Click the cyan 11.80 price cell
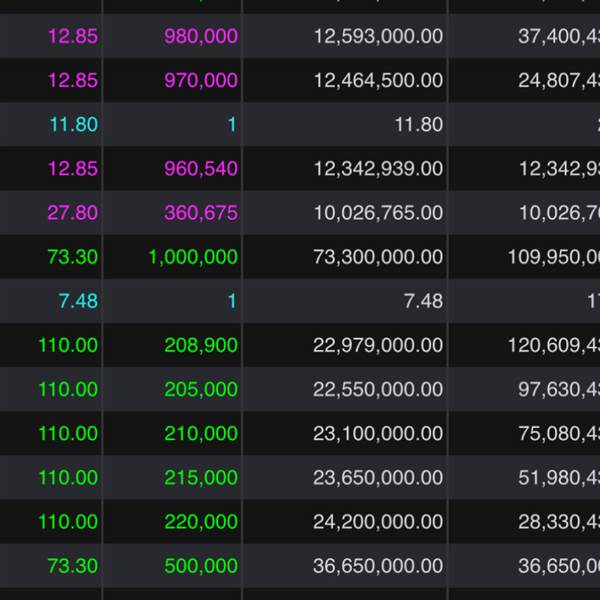 click(x=73, y=125)
